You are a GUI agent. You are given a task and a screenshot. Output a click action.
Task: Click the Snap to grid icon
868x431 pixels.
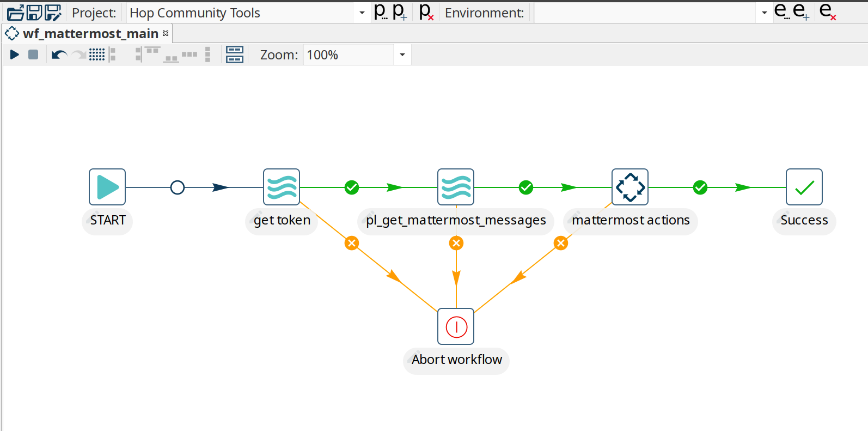click(x=97, y=54)
